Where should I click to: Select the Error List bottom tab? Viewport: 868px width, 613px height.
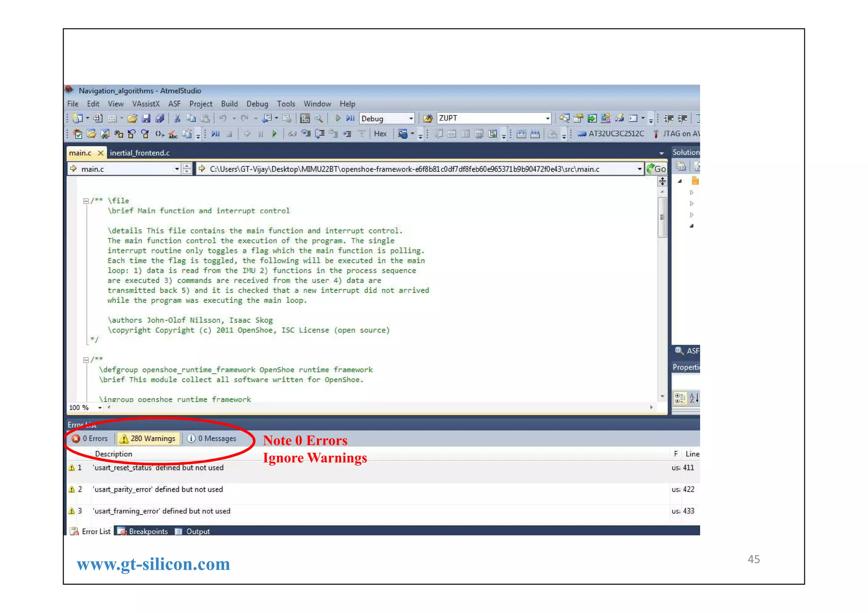(x=91, y=531)
